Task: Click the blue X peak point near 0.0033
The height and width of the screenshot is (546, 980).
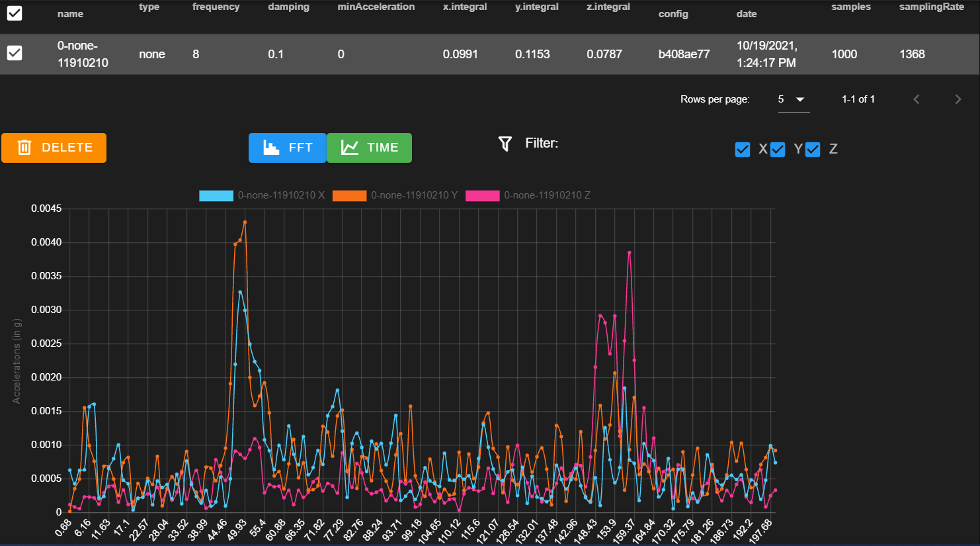Action: 240,292
